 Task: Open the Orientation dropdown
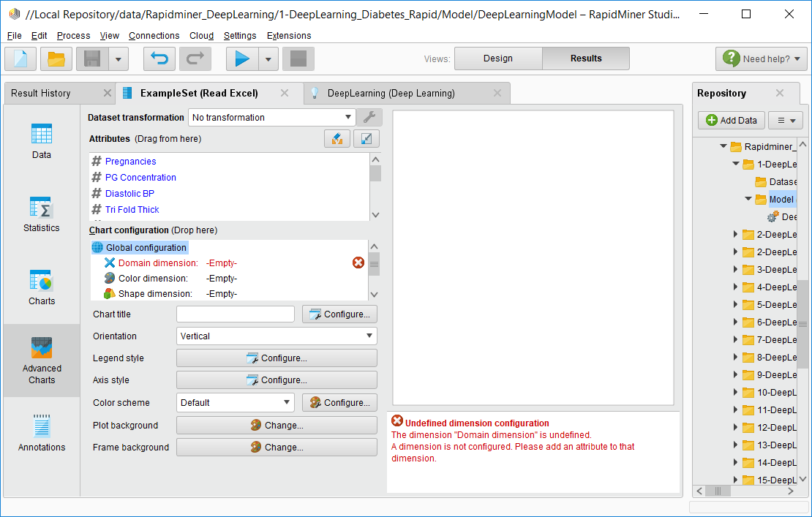[x=277, y=336]
